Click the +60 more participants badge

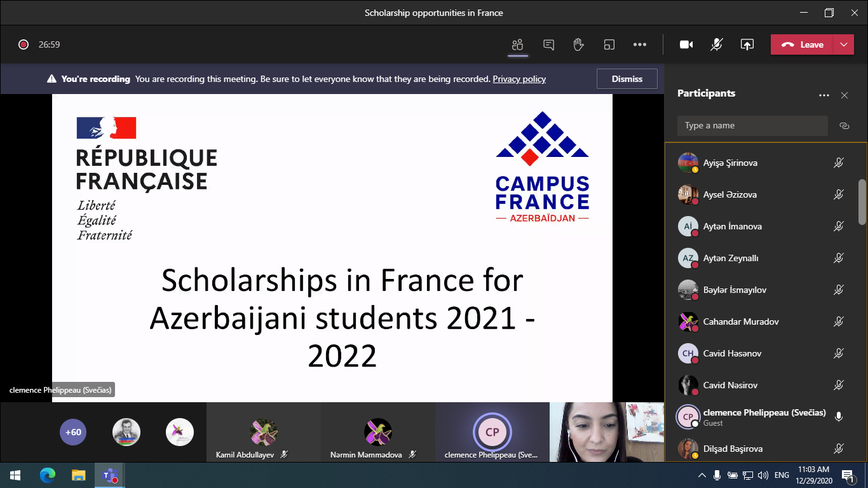(x=73, y=432)
